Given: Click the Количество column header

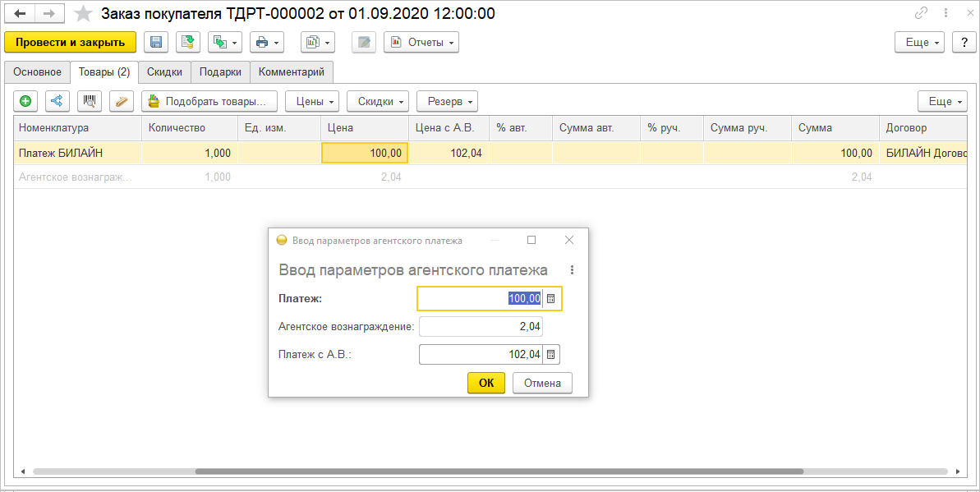Looking at the screenshot, I should coord(190,127).
